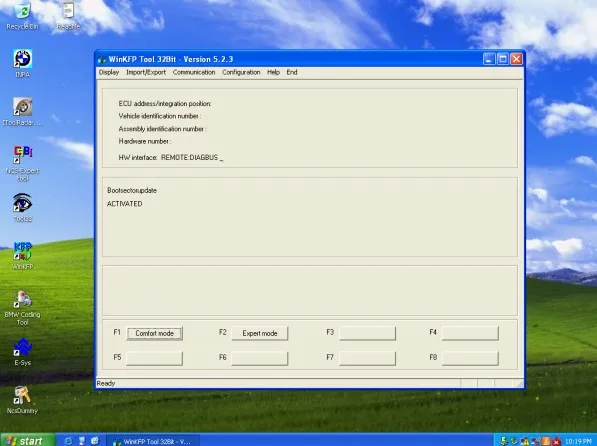597x446 pixels.
Task: Open the Configuration menu
Action: [x=241, y=72]
